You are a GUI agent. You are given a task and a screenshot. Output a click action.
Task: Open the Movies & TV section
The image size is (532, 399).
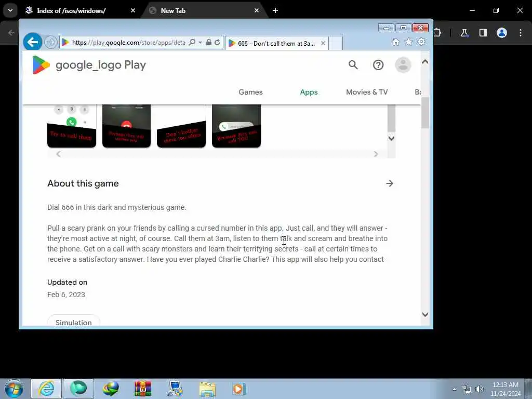pos(367,92)
